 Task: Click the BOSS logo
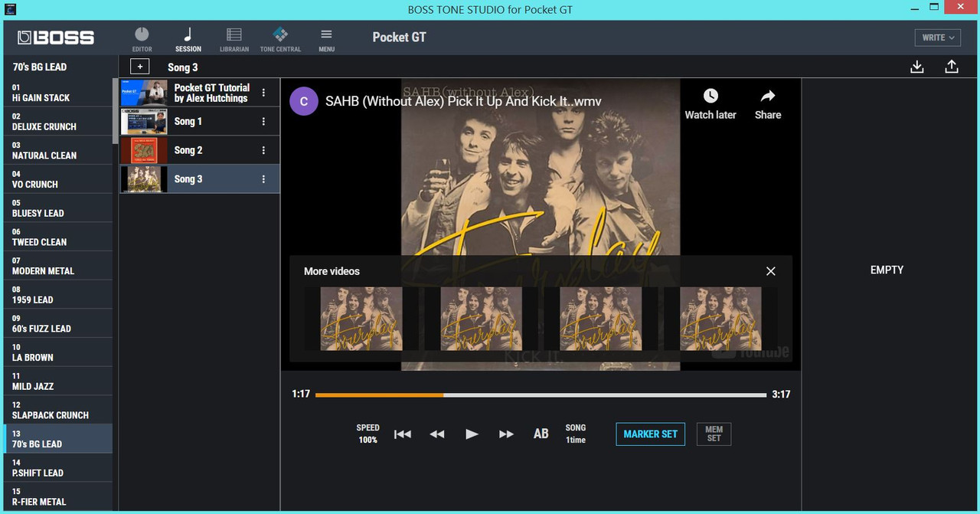pyautogui.click(x=56, y=38)
